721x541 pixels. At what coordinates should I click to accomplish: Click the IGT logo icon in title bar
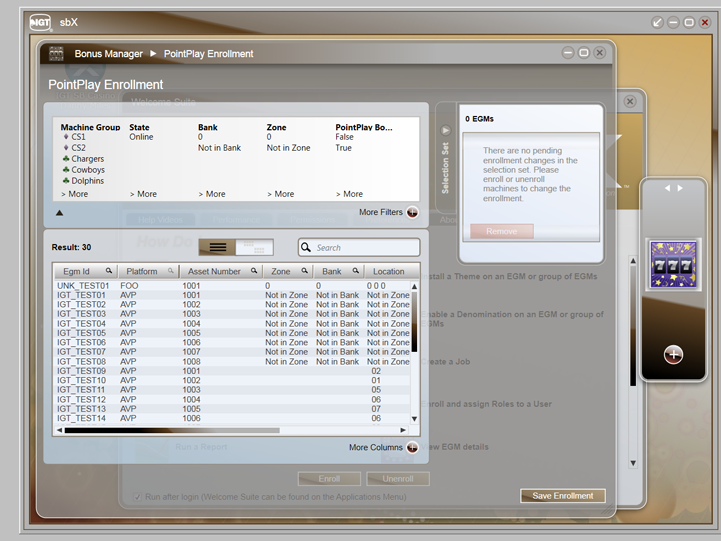tap(40, 22)
